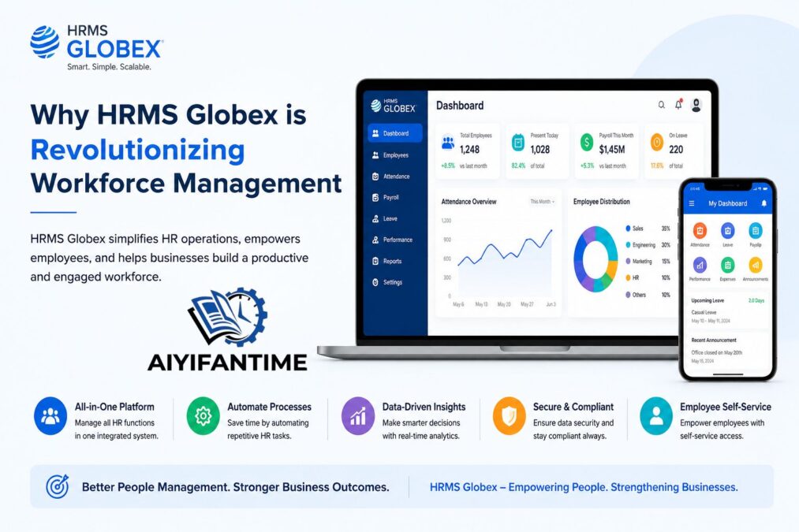Click the Total Employees value 1,248
799x532 pixels.
pyautogui.click(x=469, y=149)
